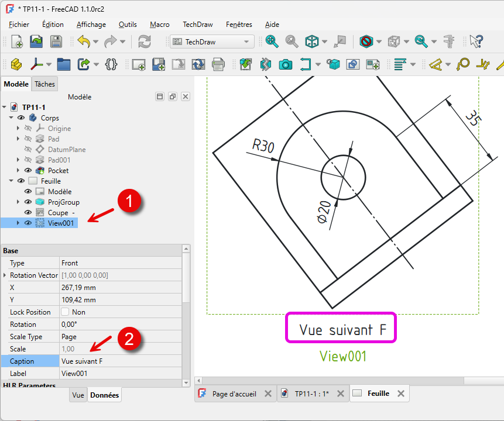Switch to the Vue property tab
Image resolution: width=504 pixels, height=421 pixels.
click(x=78, y=395)
